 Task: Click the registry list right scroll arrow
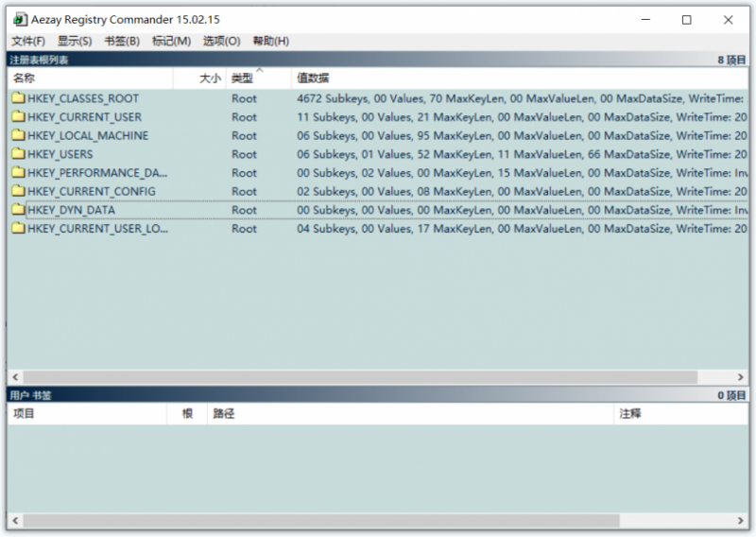pyautogui.click(x=740, y=377)
